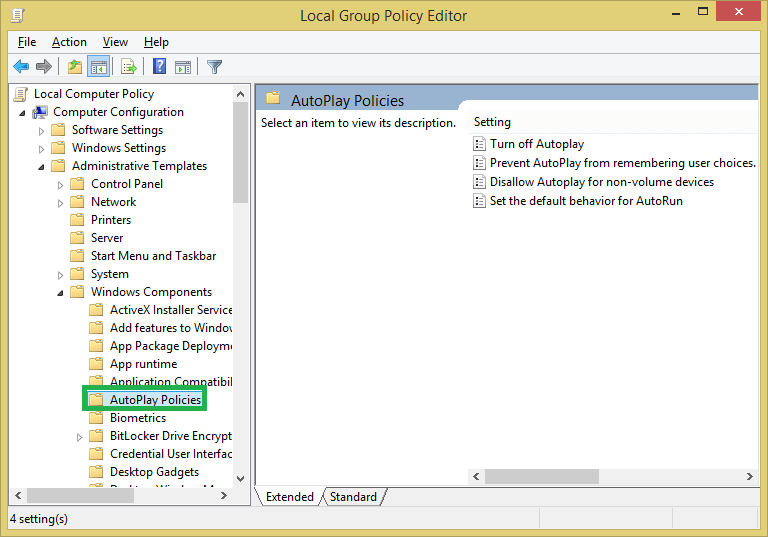The height and width of the screenshot is (537, 768).
Task: Click the Back arrow toolbar icon
Action: [x=21, y=67]
